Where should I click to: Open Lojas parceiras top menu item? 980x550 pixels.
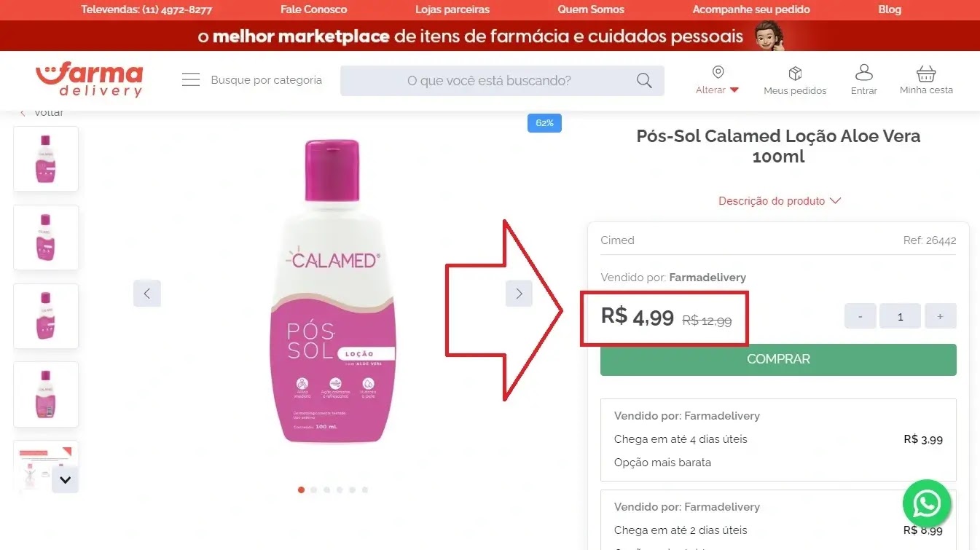tap(452, 9)
